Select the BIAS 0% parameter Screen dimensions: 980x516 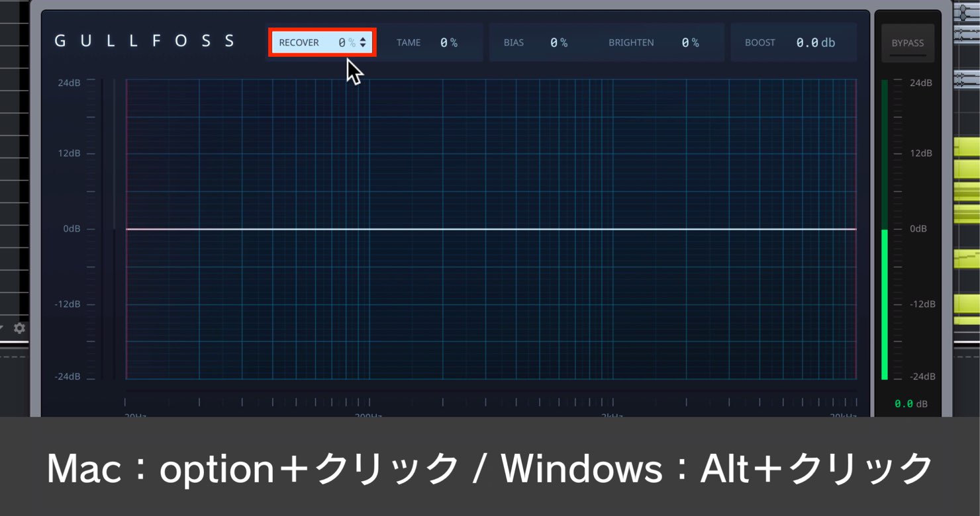[536, 42]
